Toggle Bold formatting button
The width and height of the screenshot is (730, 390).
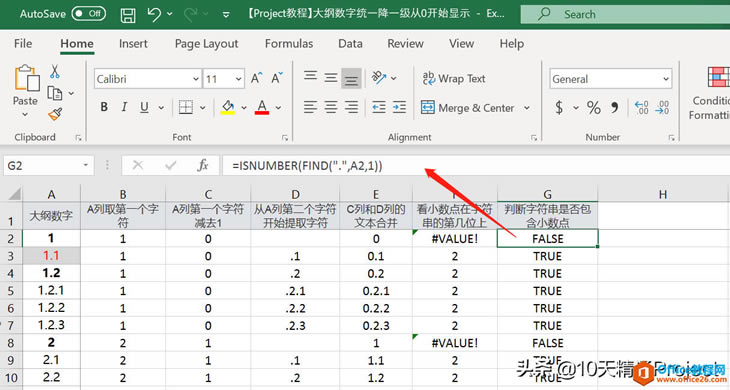(104, 108)
